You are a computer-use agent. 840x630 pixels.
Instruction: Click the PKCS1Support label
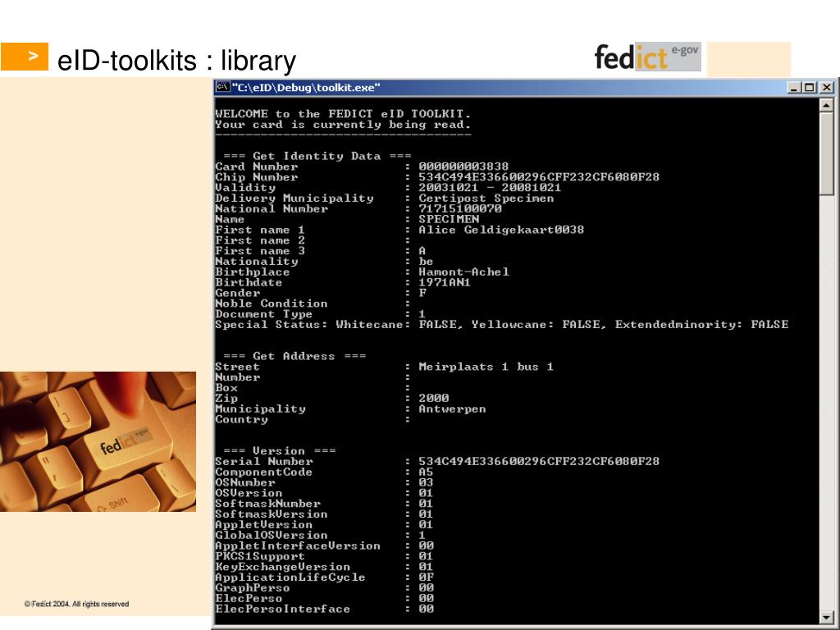[260, 556]
